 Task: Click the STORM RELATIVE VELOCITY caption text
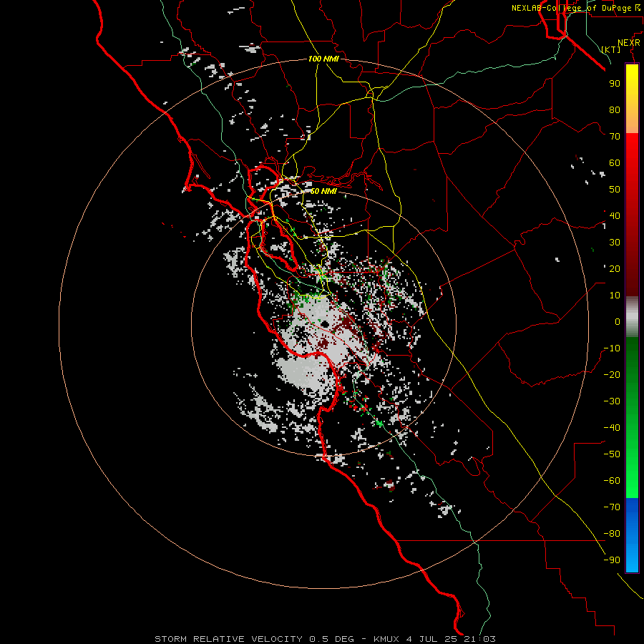pos(228,639)
